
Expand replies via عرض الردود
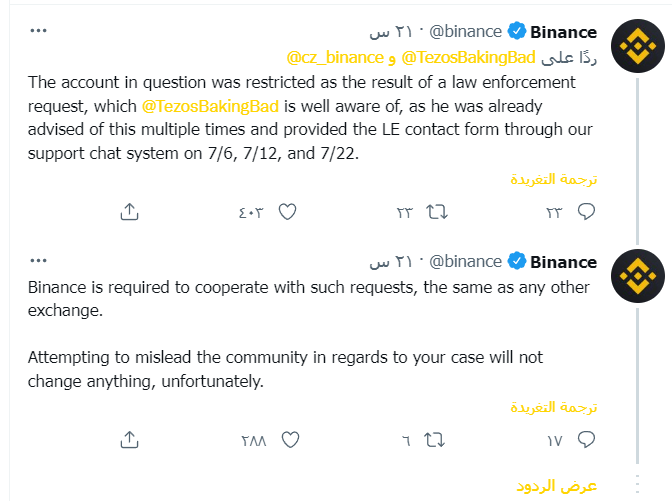[x=556, y=486]
